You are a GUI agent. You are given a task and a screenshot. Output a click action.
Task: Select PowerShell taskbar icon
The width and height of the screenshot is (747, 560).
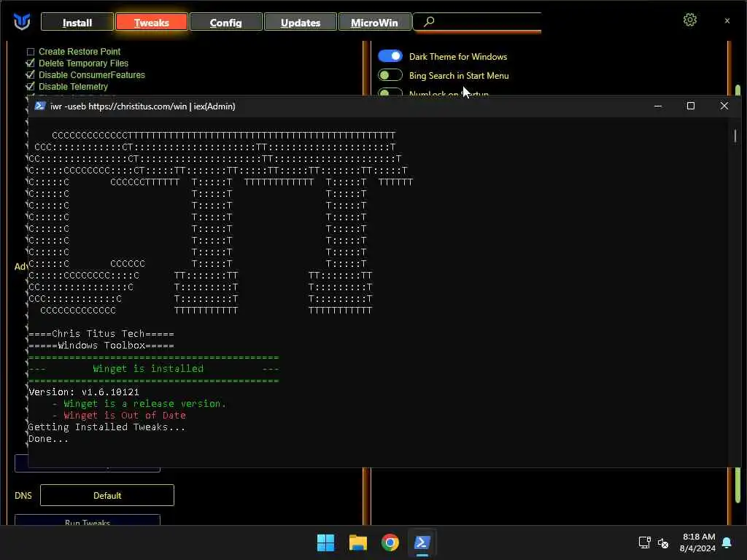click(x=422, y=542)
